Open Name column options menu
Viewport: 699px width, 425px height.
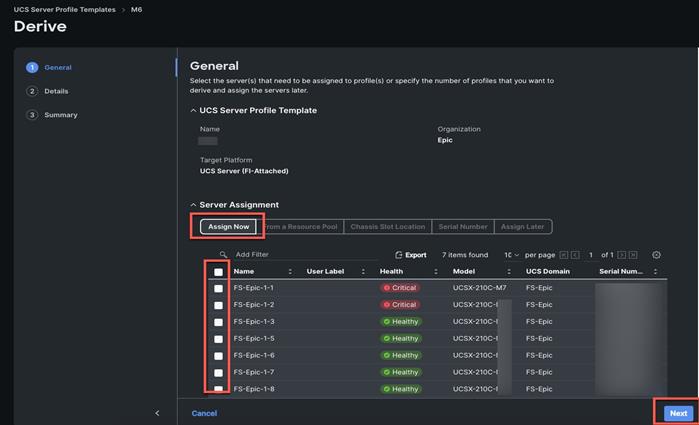click(290, 271)
